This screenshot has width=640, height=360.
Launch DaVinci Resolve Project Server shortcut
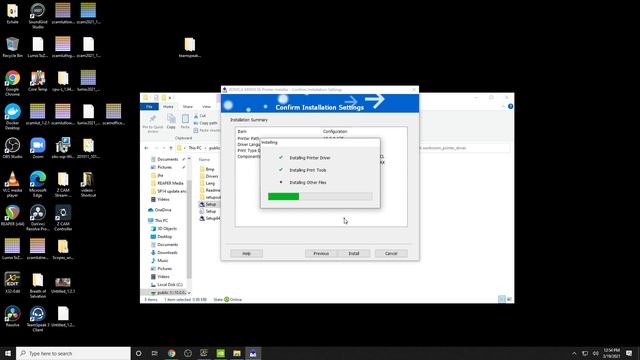[38, 218]
